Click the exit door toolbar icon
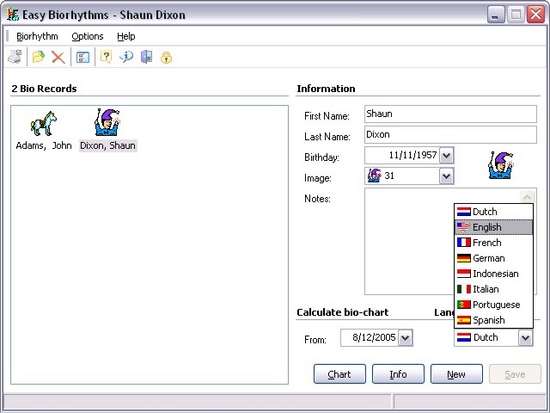550x413 pixels. pos(147,57)
